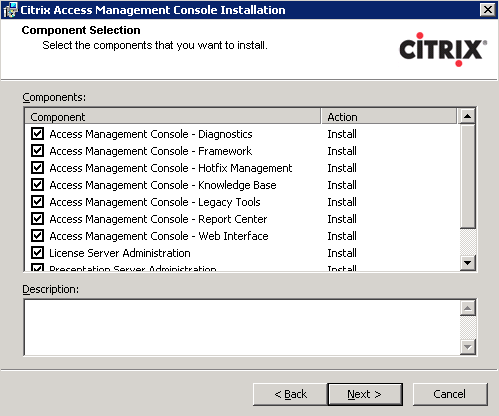Click the Next button
The width and height of the screenshot is (499, 416).
coord(365,394)
